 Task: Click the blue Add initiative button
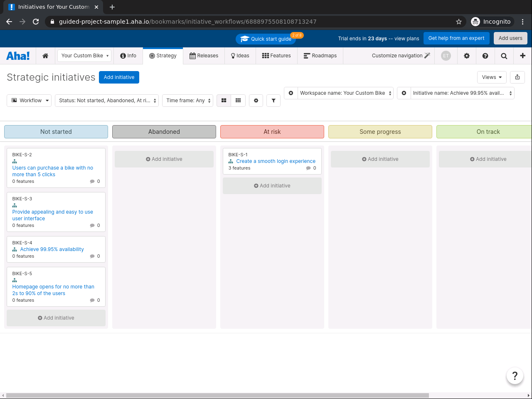click(119, 77)
